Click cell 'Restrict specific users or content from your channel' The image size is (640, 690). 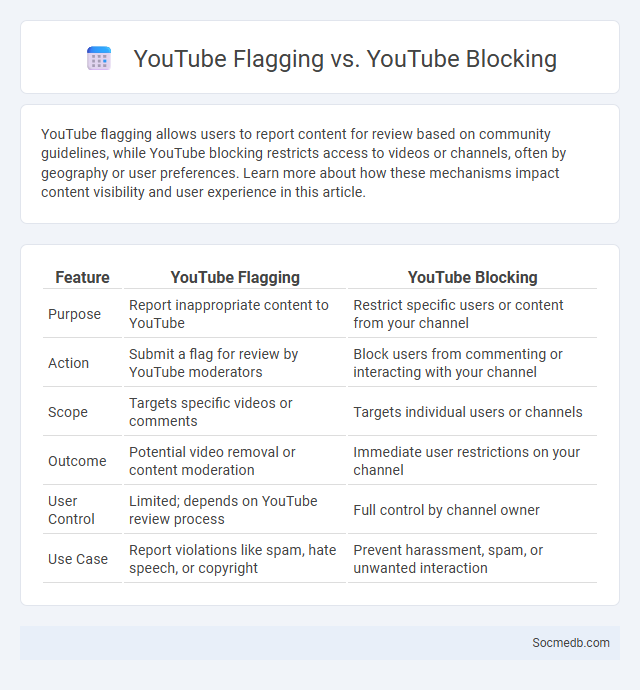click(472, 314)
